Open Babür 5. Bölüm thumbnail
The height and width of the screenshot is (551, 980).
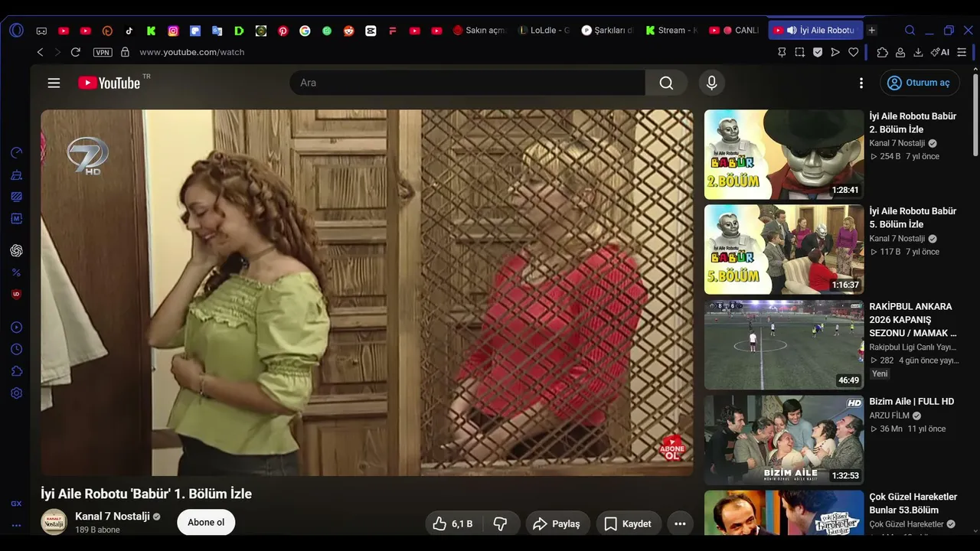coord(784,249)
